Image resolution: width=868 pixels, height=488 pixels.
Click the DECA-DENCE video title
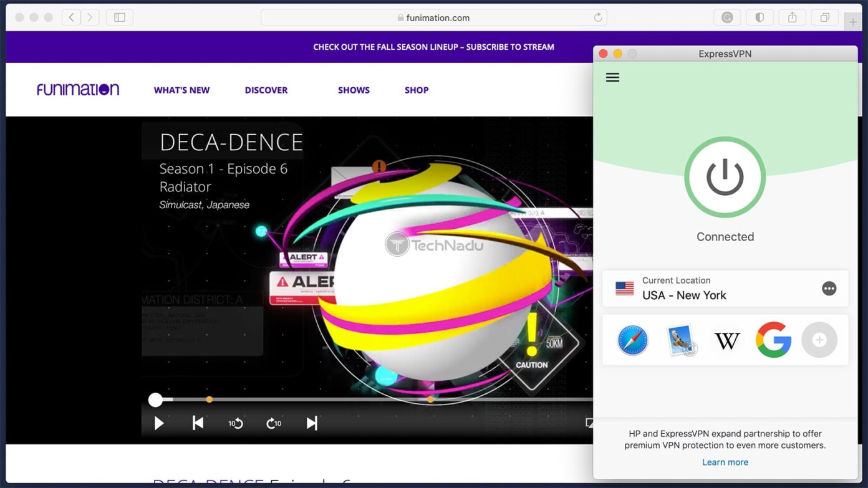tap(231, 143)
